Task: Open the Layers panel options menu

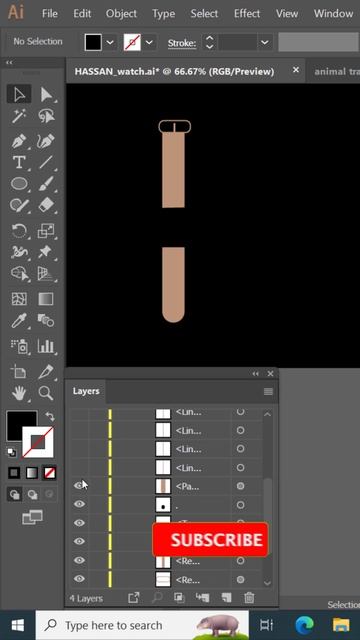Action: 268,391
